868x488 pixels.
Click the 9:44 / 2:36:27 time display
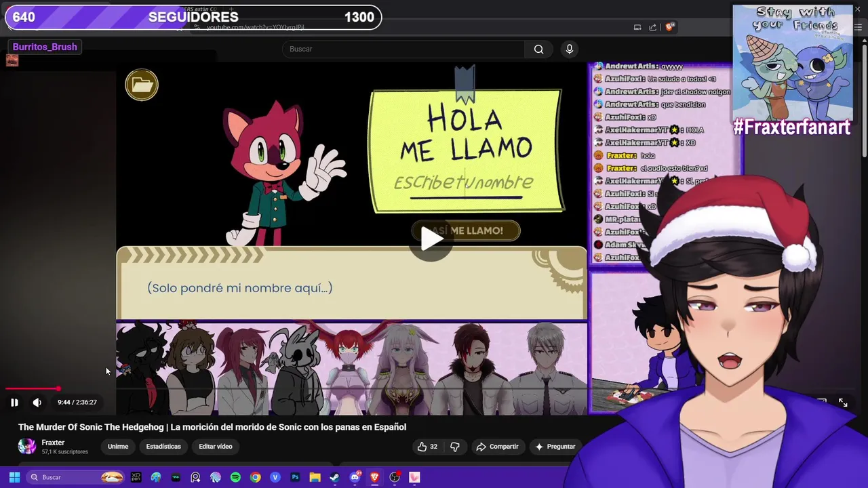77,403
